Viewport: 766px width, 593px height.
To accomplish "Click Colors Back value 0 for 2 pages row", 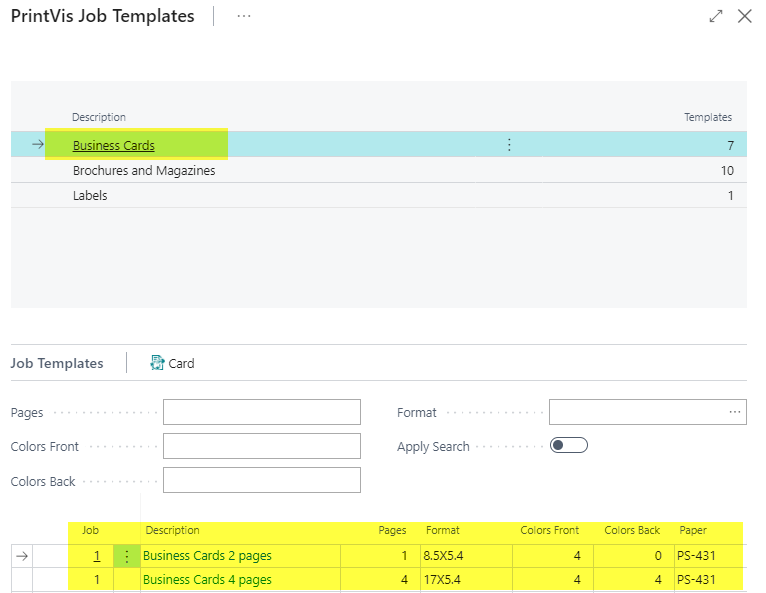I will pyautogui.click(x=658, y=556).
